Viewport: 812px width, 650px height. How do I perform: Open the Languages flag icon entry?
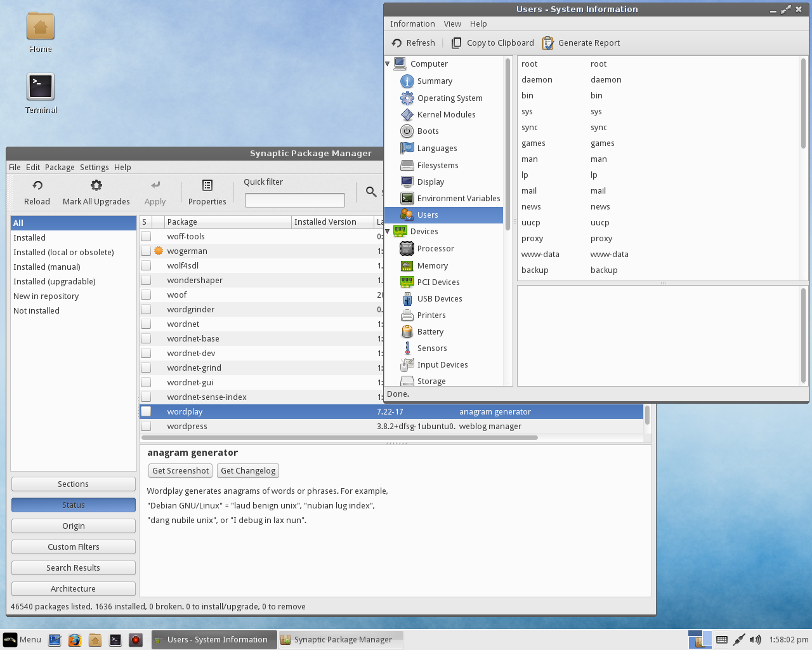pyautogui.click(x=407, y=149)
